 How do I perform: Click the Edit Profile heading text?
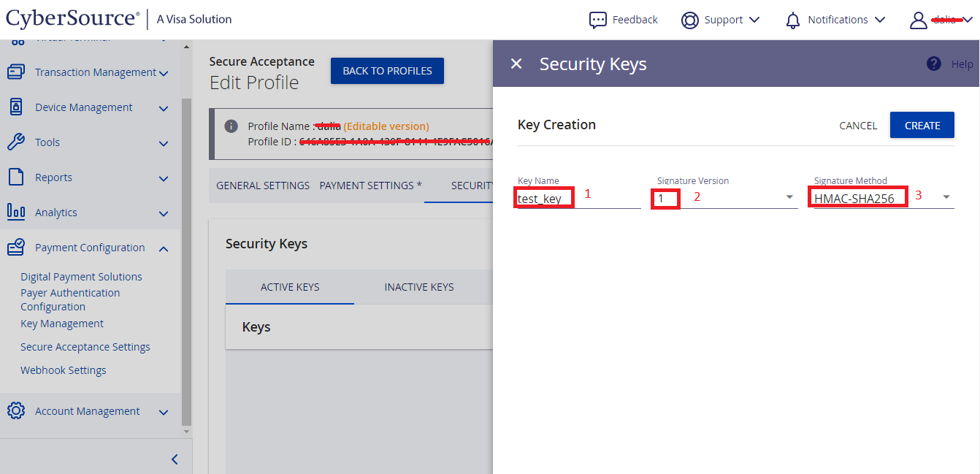(254, 83)
